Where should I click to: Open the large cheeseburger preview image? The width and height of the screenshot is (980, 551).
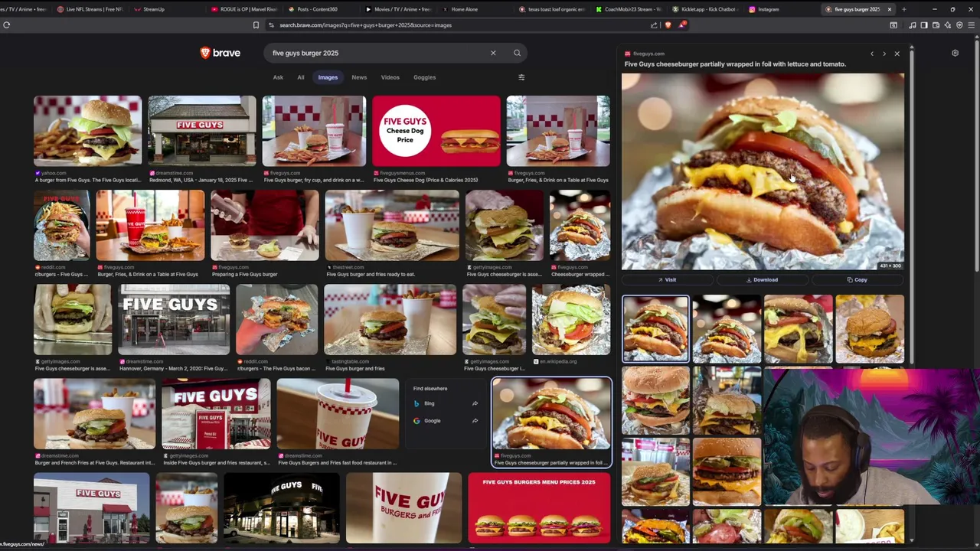click(763, 171)
